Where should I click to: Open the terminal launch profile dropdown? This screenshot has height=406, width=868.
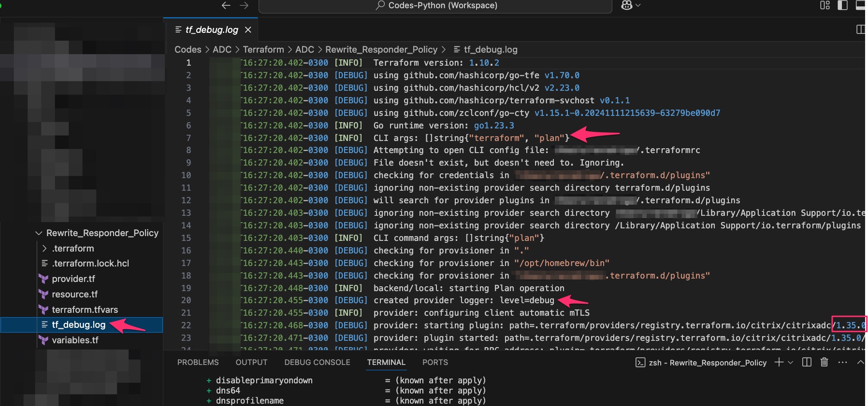tap(791, 363)
